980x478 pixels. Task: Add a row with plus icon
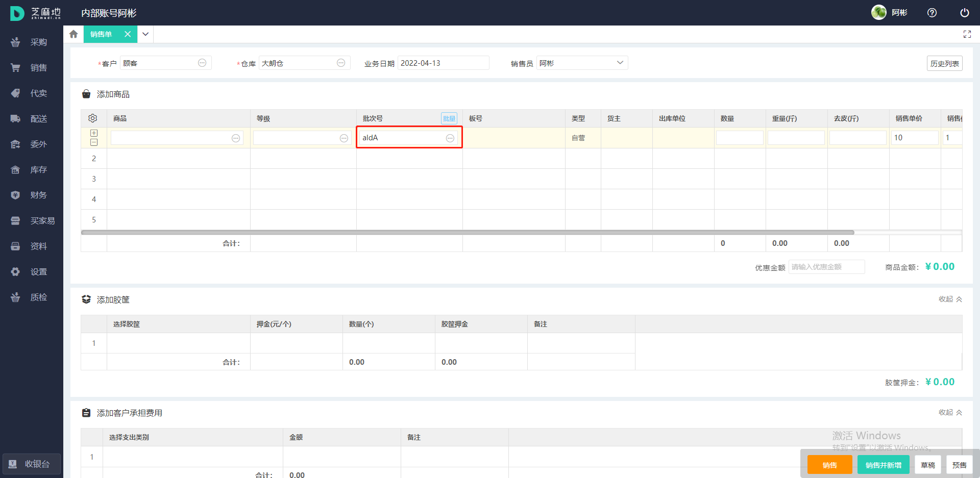94,133
